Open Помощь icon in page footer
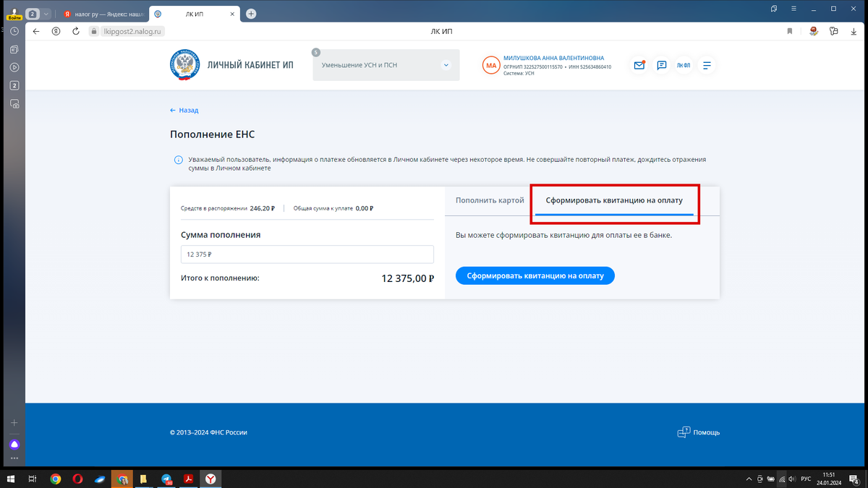 click(x=683, y=432)
